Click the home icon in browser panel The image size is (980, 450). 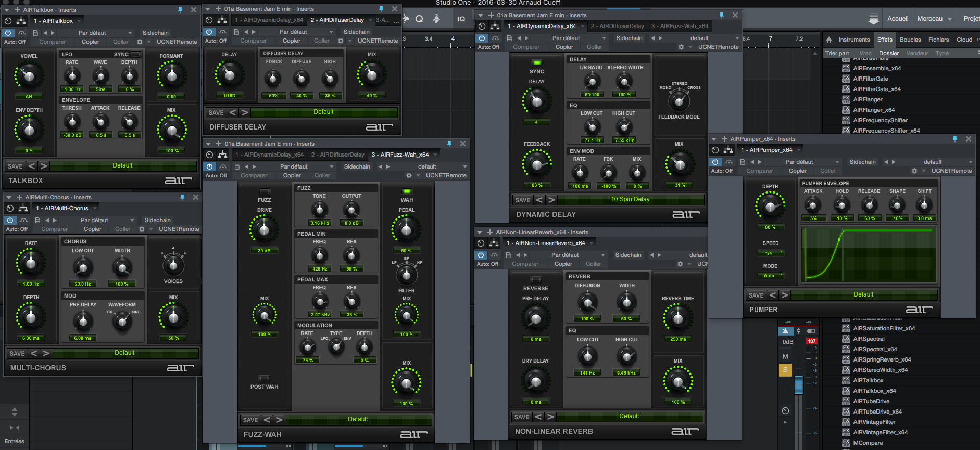tap(829, 40)
